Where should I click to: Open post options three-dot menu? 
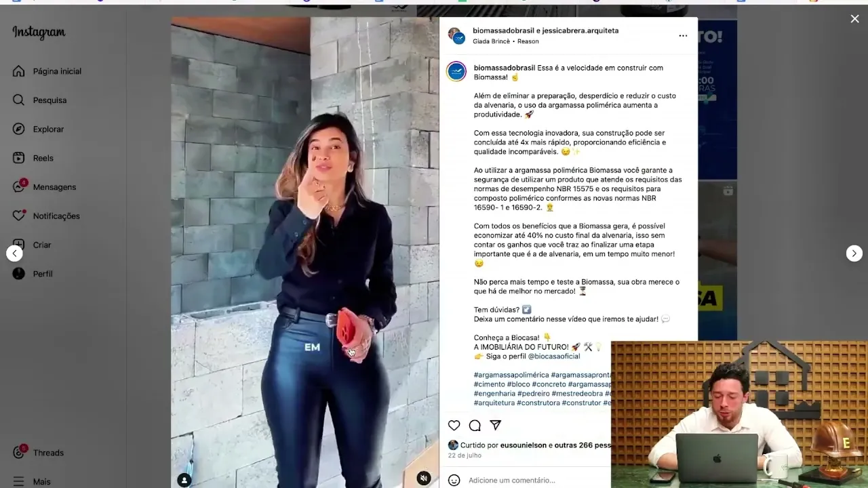pos(683,36)
